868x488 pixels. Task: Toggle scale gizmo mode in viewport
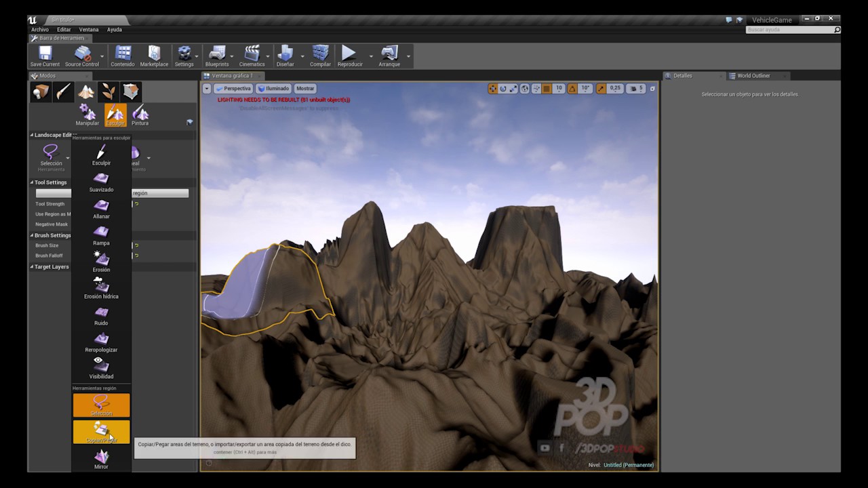tap(513, 89)
